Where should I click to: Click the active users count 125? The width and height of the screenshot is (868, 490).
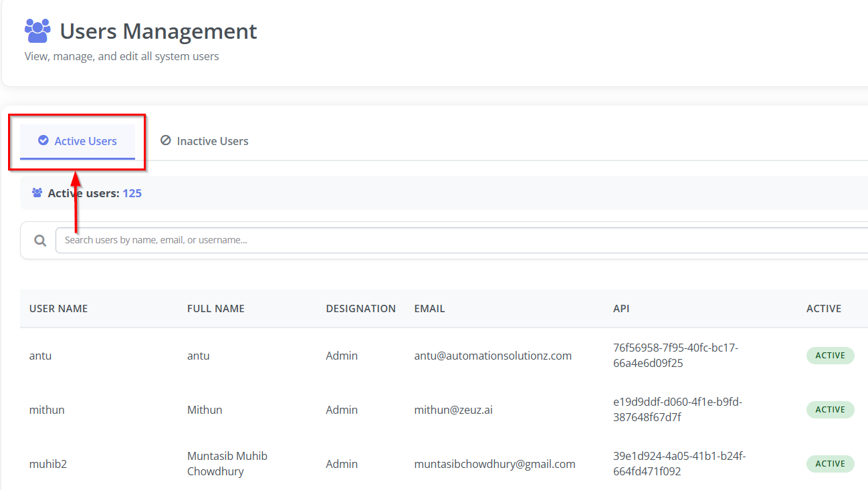click(132, 193)
